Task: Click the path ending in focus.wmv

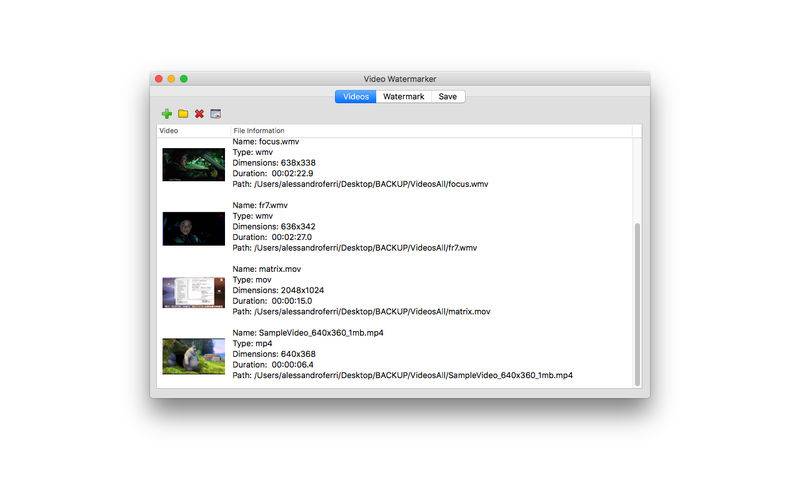Action: click(360, 184)
